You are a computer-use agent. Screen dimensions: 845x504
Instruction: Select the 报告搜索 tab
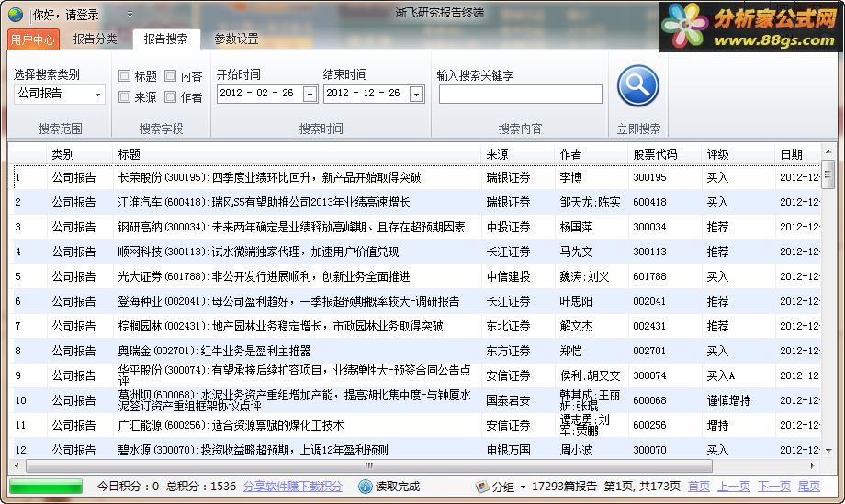(166, 39)
